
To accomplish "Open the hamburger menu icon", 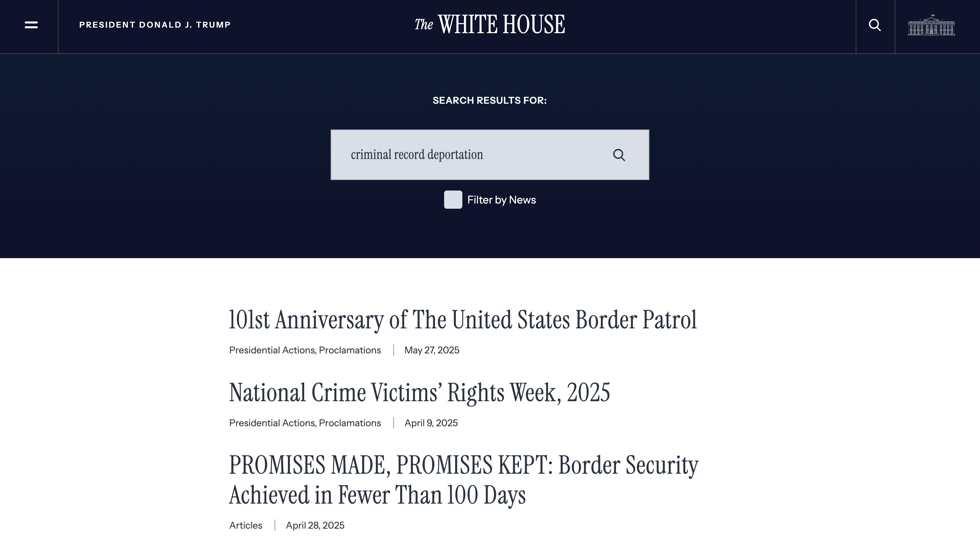I will coord(31,25).
